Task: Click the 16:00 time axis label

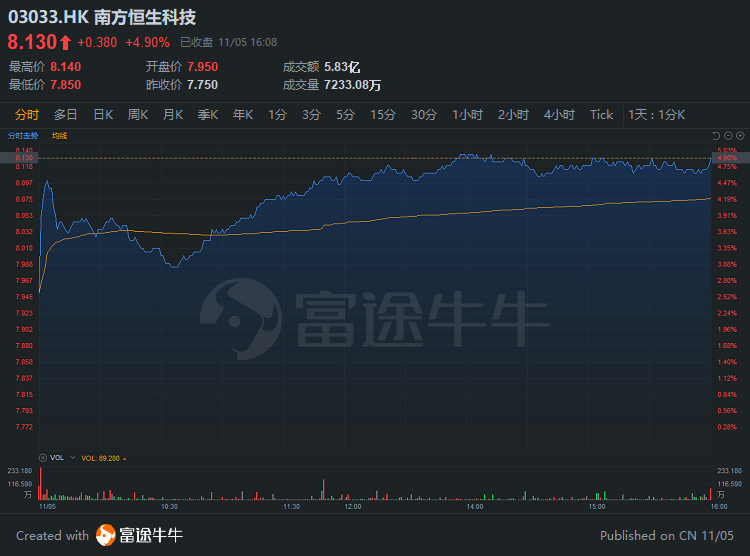Action: (x=719, y=506)
